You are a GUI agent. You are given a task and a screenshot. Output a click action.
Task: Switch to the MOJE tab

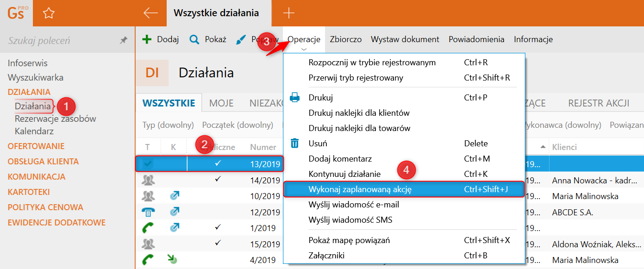coord(221,103)
